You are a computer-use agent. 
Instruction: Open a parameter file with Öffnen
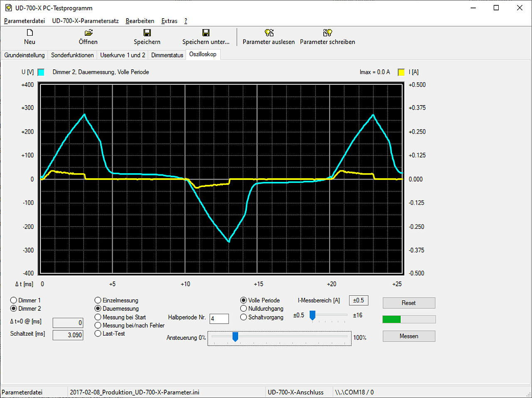(88, 33)
